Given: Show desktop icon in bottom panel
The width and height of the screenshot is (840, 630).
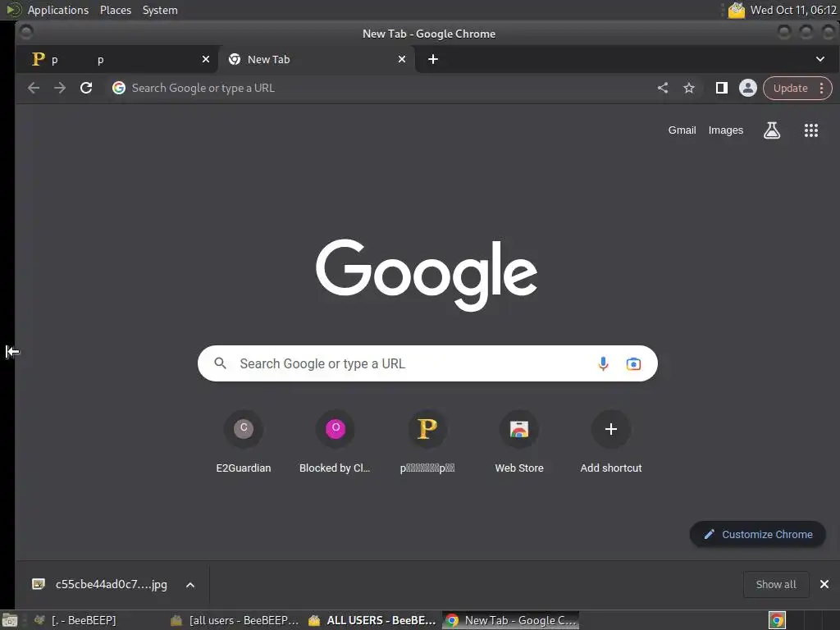Looking at the screenshot, I should (x=10, y=620).
